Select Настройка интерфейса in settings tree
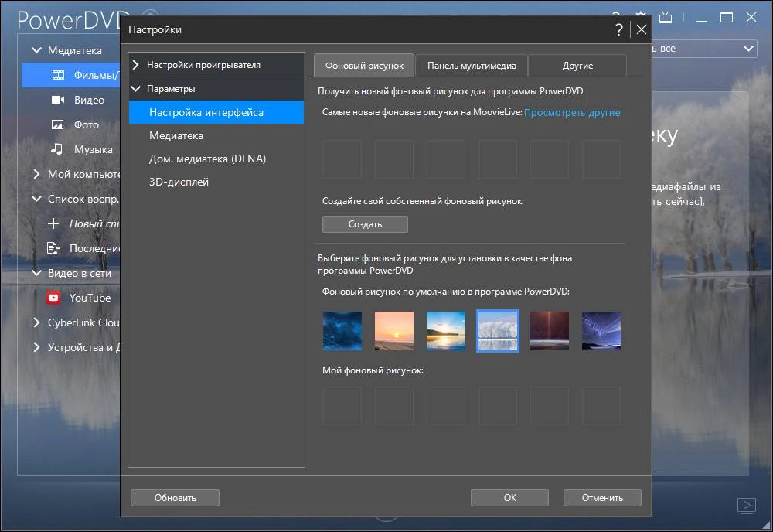This screenshot has width=773, height=532. 216,112
